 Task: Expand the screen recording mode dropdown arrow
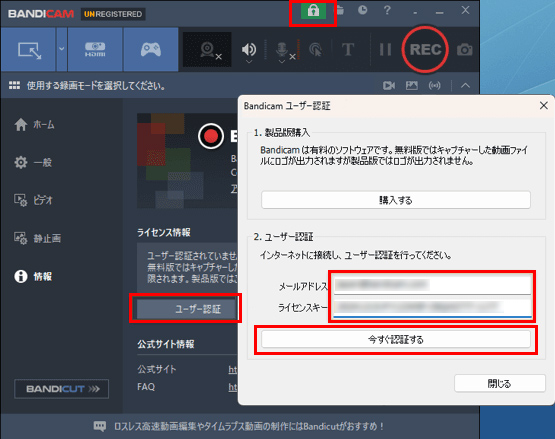pyautogui.click(x=62, y=49)
